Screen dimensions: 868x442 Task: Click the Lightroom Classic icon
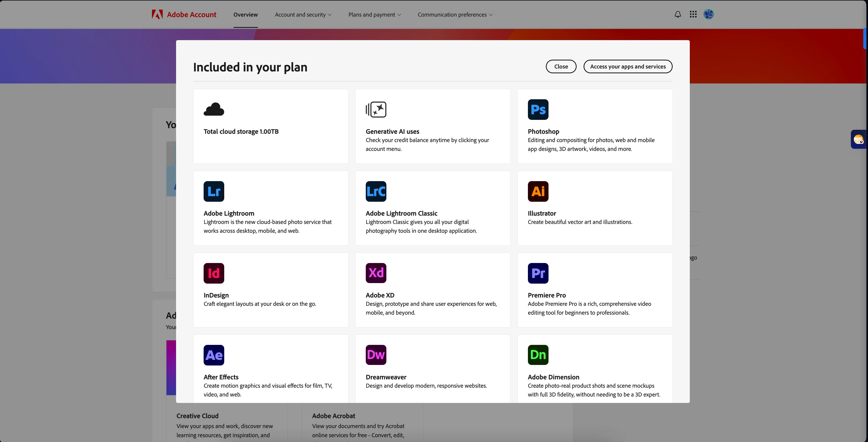coord(376,191)
